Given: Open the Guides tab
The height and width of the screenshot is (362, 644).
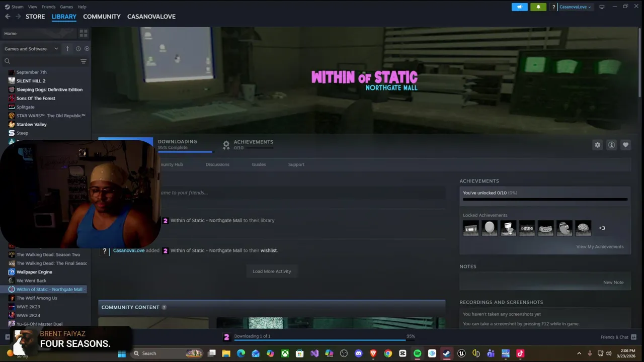Looking at the screenshot, I should [x=259, y=164].
